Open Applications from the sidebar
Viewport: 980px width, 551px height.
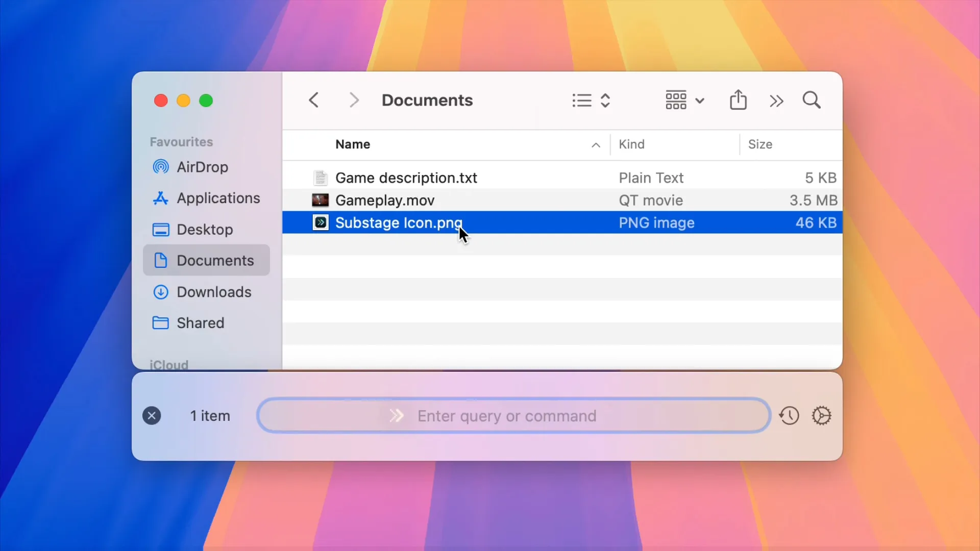pyautogui.click(x=217, y=198)
